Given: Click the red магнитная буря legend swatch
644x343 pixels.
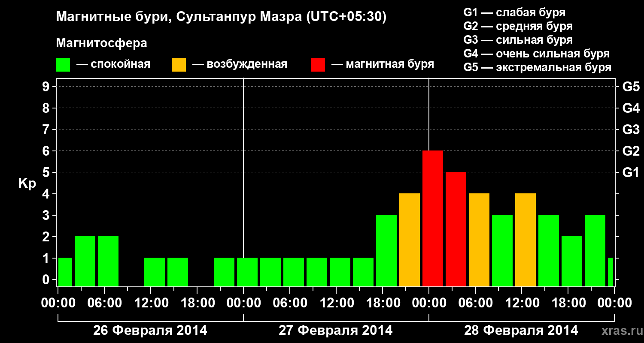Looking at the screenshot, I should (318, 65).
